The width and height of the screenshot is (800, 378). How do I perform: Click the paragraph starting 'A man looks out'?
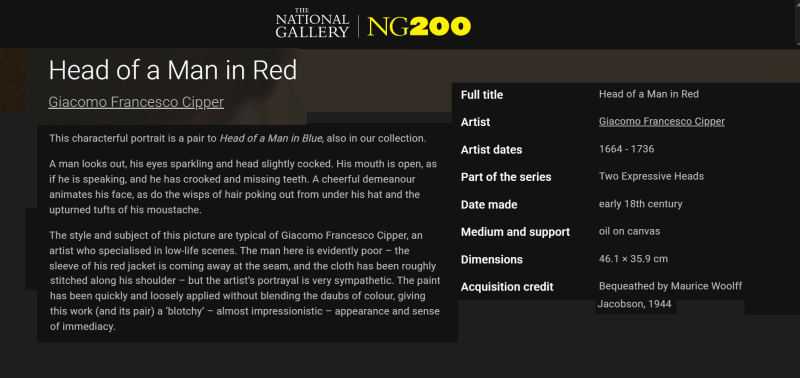[x=243, y=187]
